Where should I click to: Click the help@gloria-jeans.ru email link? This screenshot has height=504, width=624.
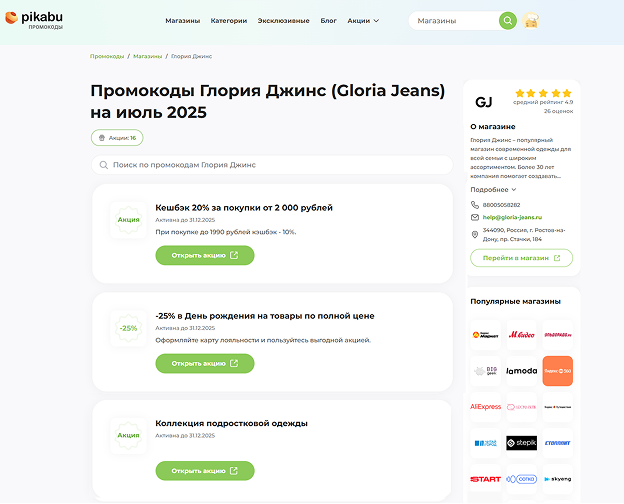pyautogui.click(x=512, y=217)
